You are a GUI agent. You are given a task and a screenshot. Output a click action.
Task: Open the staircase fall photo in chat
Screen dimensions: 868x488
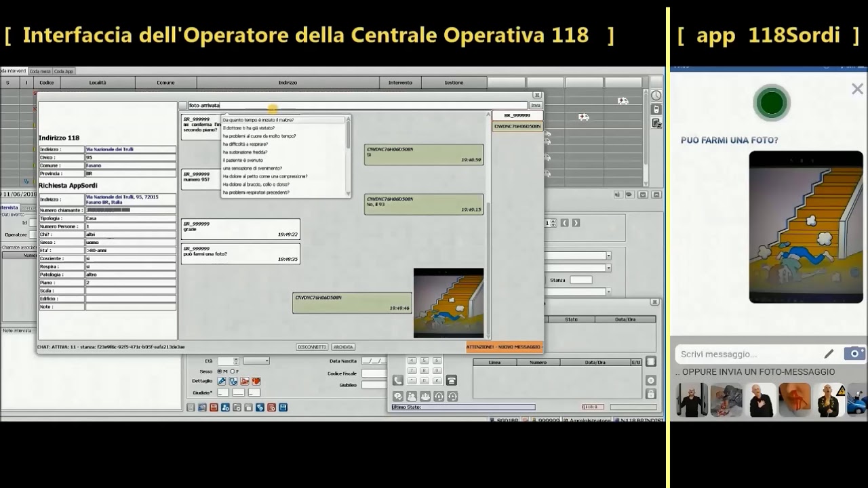(x=448, y=302)
